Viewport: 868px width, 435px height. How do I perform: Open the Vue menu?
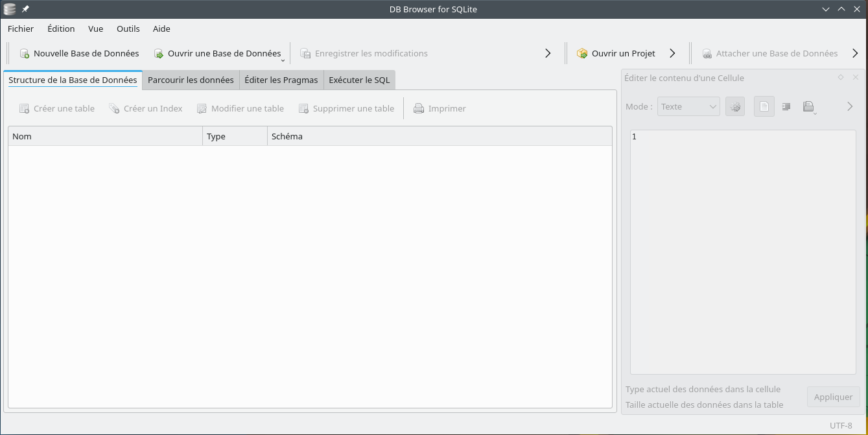click(96, 29)
